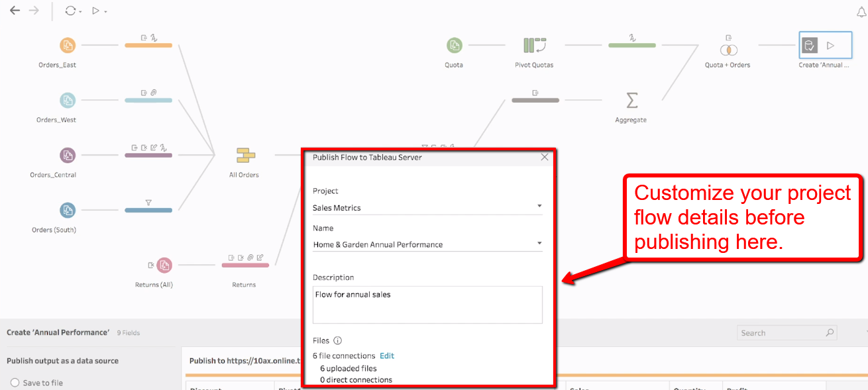Click the '0 direct connections' text
Viewport: 868px width, 390px height.
pyautogui.click(x=356, y=380)
